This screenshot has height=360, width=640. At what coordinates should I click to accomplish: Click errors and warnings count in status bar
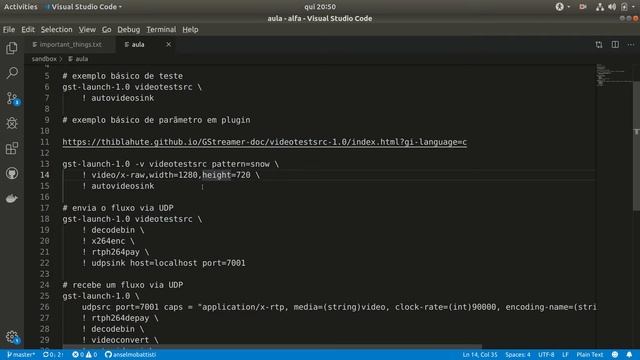coord(85,355)
